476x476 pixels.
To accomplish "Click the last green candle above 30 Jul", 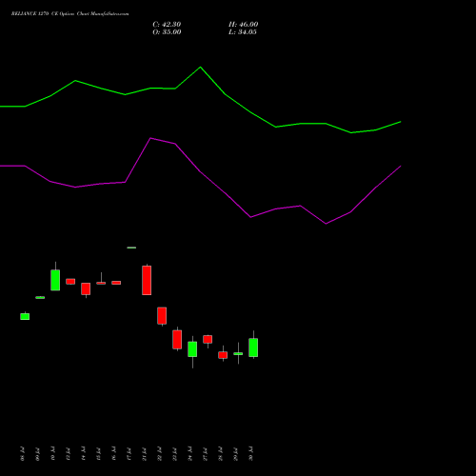I will (253, 347).
